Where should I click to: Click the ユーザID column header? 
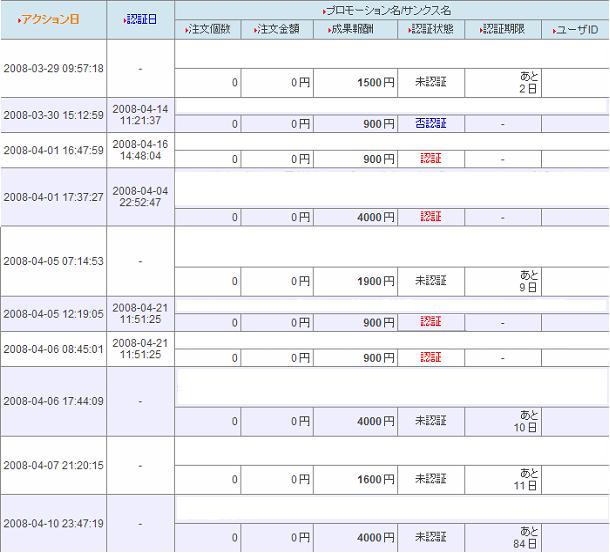(577, 30)
